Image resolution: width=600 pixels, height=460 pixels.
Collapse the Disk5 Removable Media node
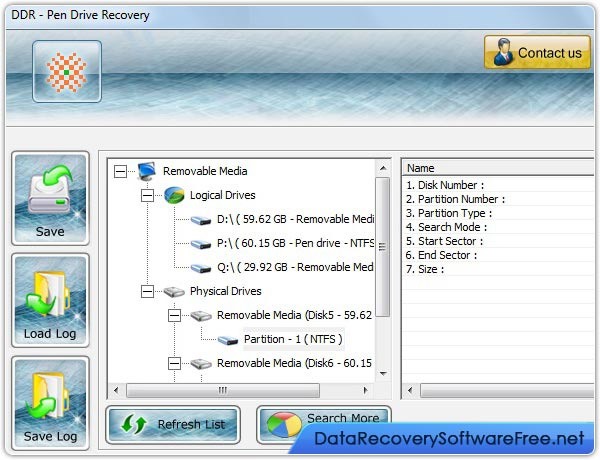pos(174,315)
